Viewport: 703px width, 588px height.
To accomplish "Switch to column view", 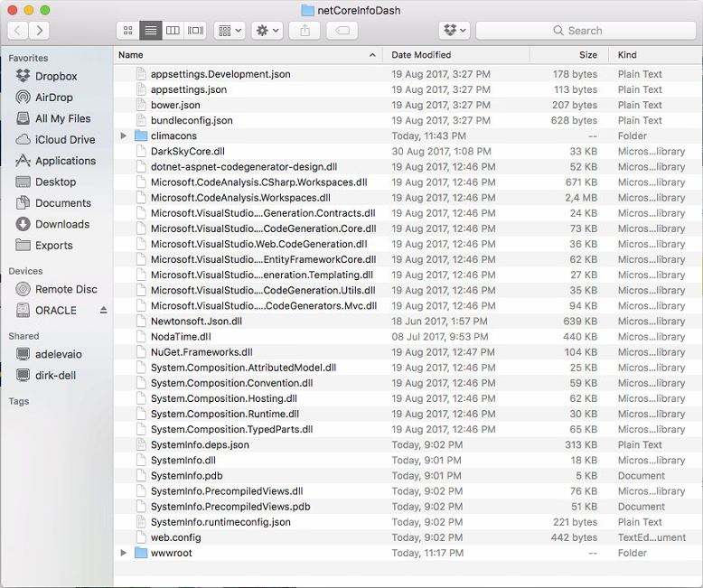I will coord(173,31).
